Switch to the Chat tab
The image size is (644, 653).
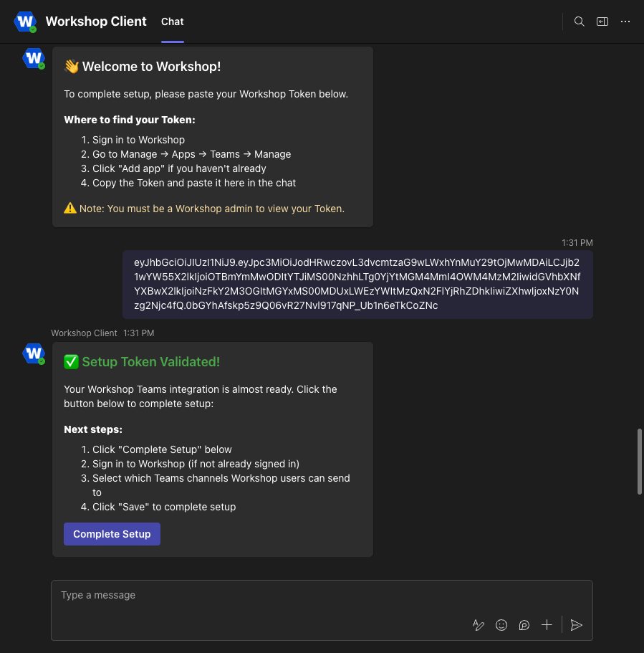(x=172, y=22)
